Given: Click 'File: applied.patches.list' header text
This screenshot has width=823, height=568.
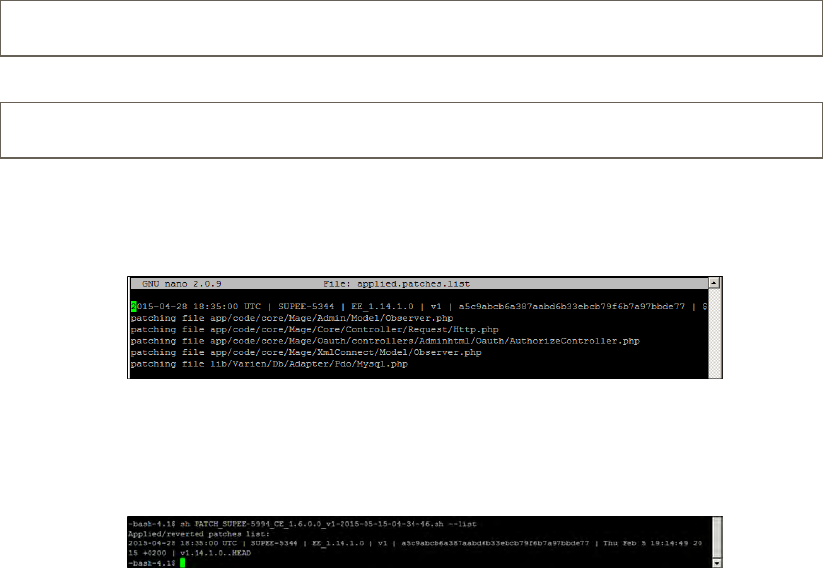Looking at the screenshot, I should click(x=396, y=284).
